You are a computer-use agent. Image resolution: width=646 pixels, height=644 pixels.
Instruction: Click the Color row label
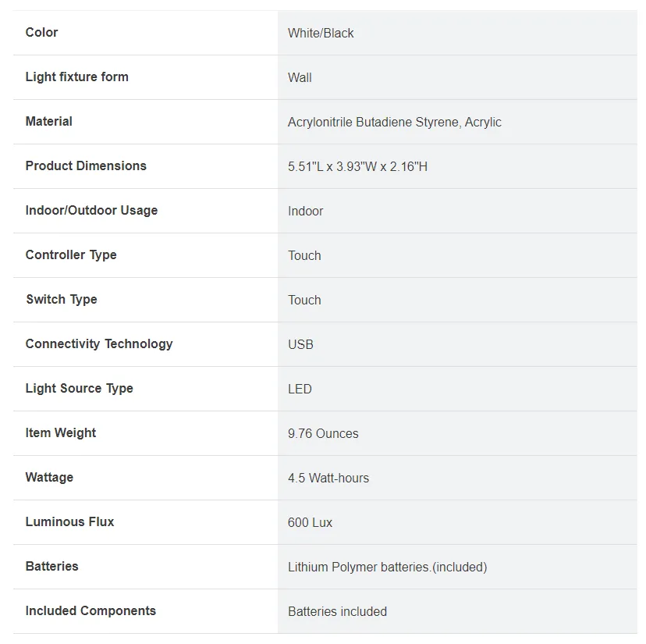click(41, 32)
